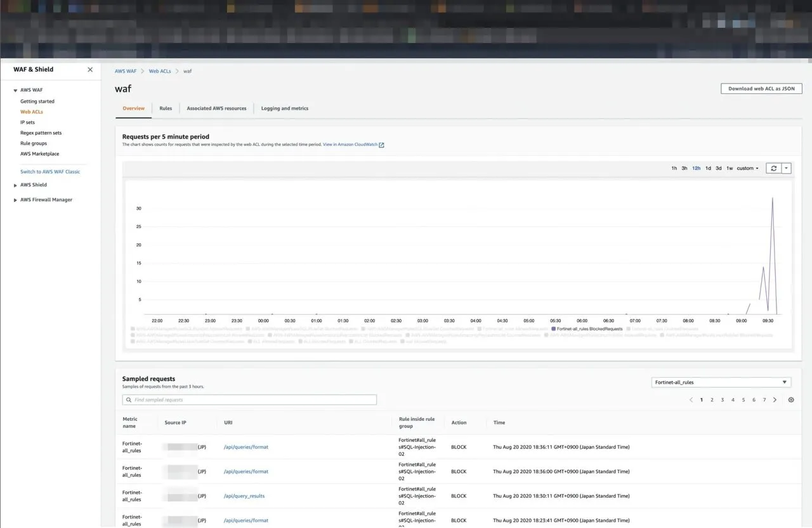Close the WAF & Shield sidebar with the X
Screen dimensions: 812x528
(89, 69)
